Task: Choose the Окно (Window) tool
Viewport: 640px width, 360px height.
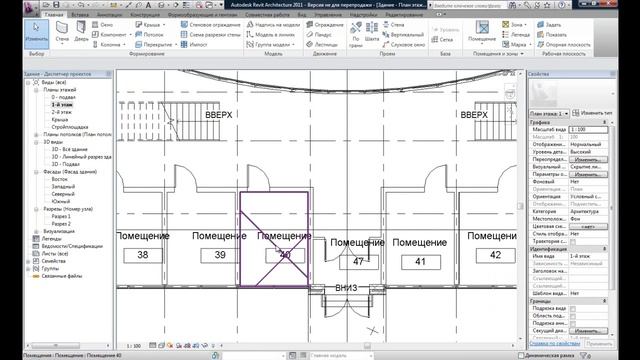Action: coord(102,25)
